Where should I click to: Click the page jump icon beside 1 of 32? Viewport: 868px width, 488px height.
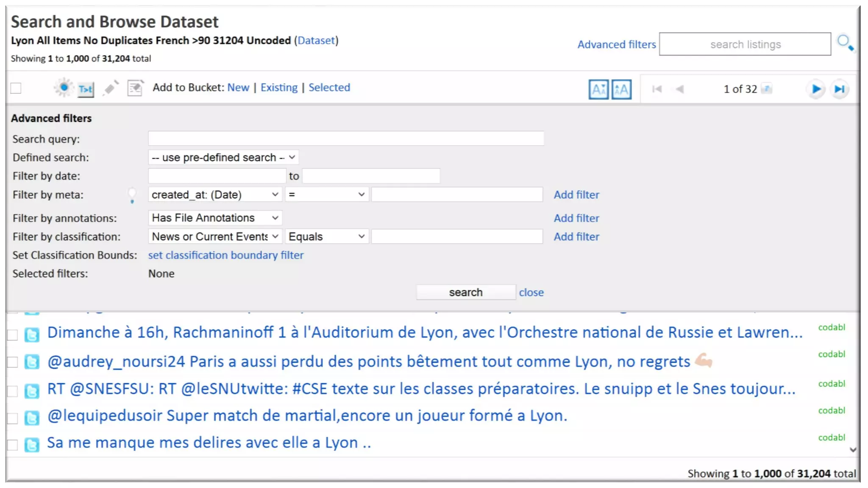tap(767, 89)
